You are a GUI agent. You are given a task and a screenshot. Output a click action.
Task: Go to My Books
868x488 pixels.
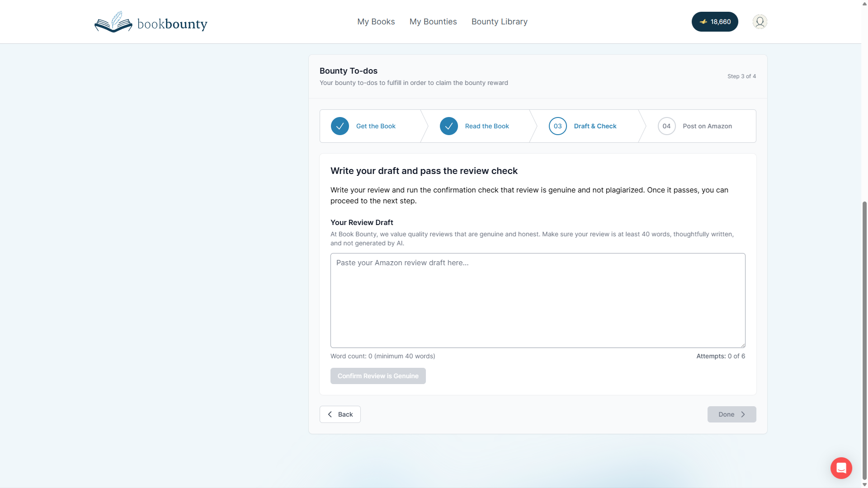(376, 22)
